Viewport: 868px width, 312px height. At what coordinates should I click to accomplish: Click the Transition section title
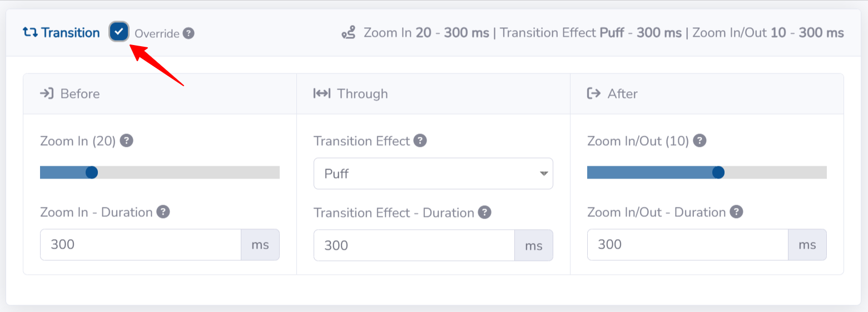coord(70,33)
